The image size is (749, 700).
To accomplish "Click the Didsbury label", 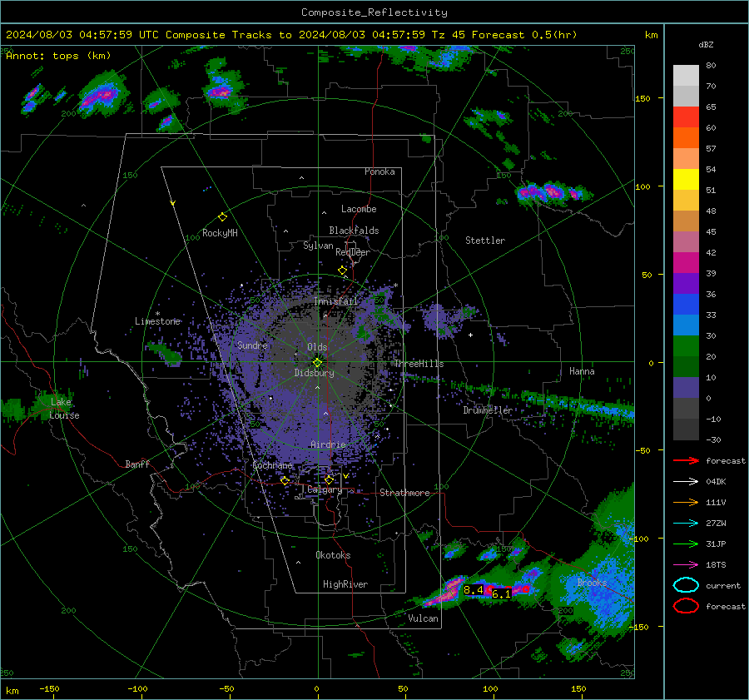I will (314, 373).
